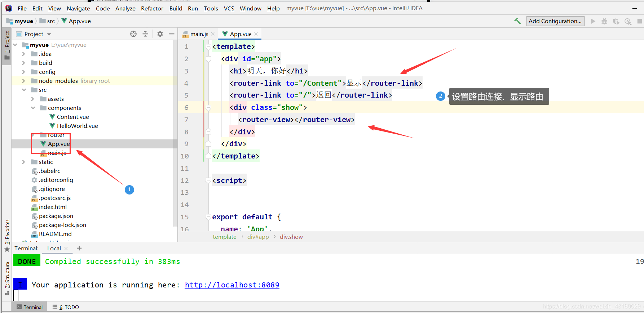Open the 6: TODO tool window
The image size is (644, 313).
[66, 307]
